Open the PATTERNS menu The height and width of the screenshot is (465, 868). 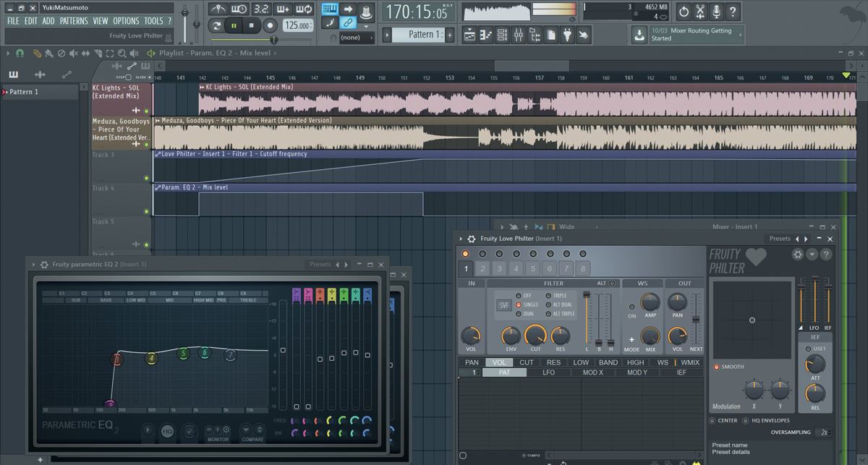[74, 22]
